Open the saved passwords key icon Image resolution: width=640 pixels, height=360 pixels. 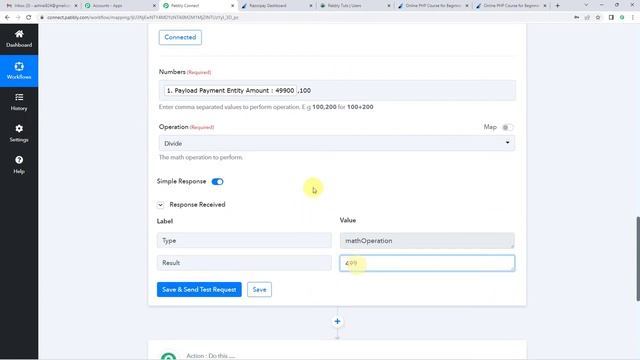(576, 18)
